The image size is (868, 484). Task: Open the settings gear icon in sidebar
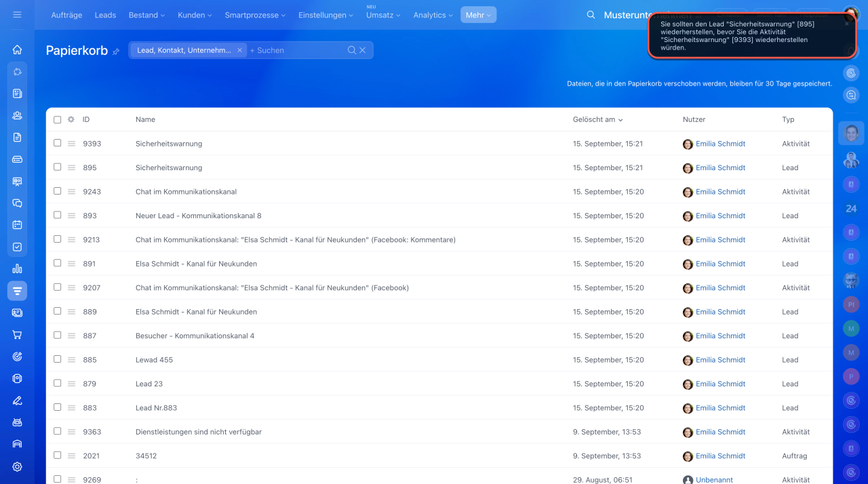click(x=17, y=466)
